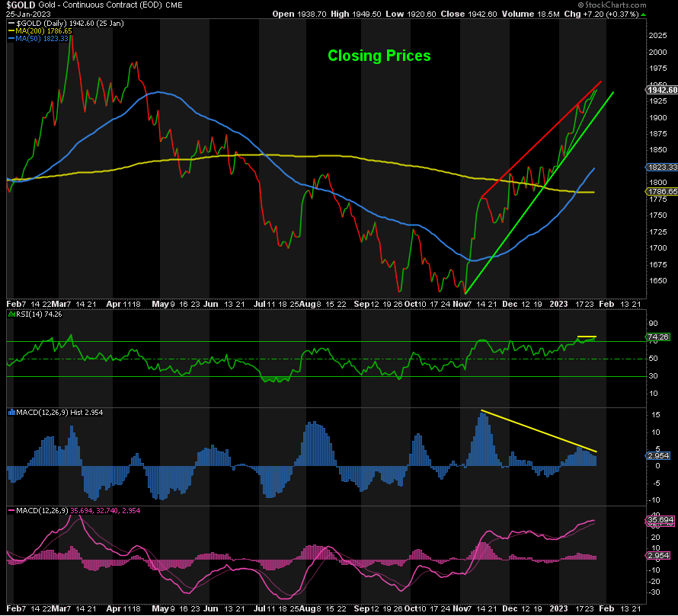Click the yellow 1786.65 moving average tag
Screen dimensions: 678x616
point(662,192)
